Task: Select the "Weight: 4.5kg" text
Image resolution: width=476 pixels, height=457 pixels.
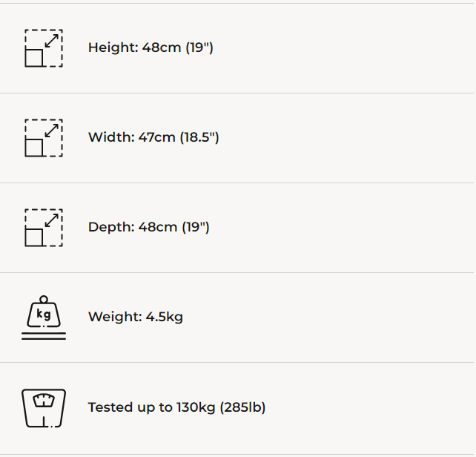Action: point(136,318)
